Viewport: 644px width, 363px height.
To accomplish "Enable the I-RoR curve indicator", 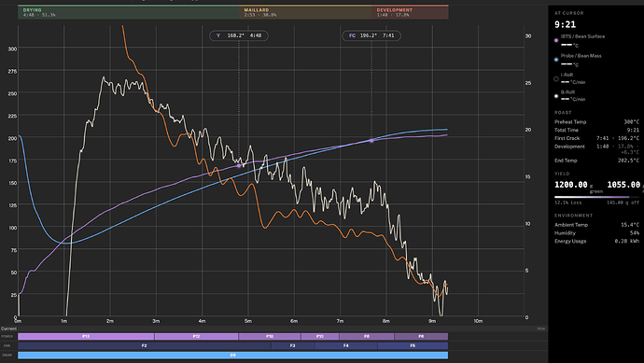I will [556, 78].
